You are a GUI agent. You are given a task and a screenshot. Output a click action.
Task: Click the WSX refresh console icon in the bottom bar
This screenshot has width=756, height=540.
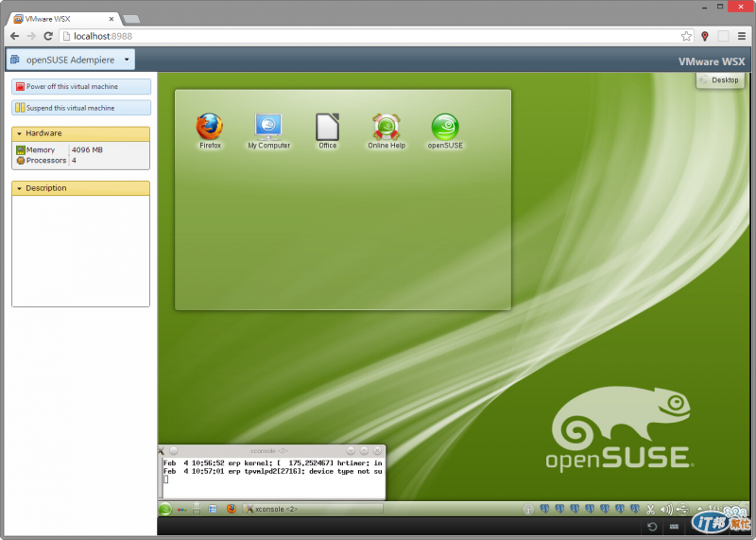[652, 527]
